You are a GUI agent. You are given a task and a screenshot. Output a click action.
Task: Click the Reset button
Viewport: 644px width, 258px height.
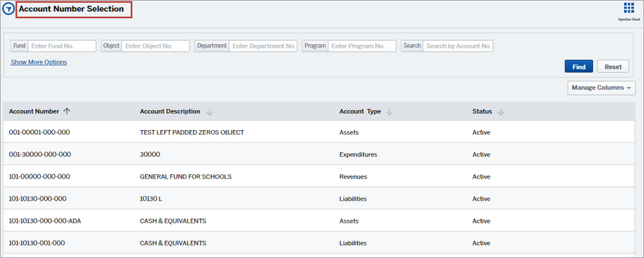point(613,66)
